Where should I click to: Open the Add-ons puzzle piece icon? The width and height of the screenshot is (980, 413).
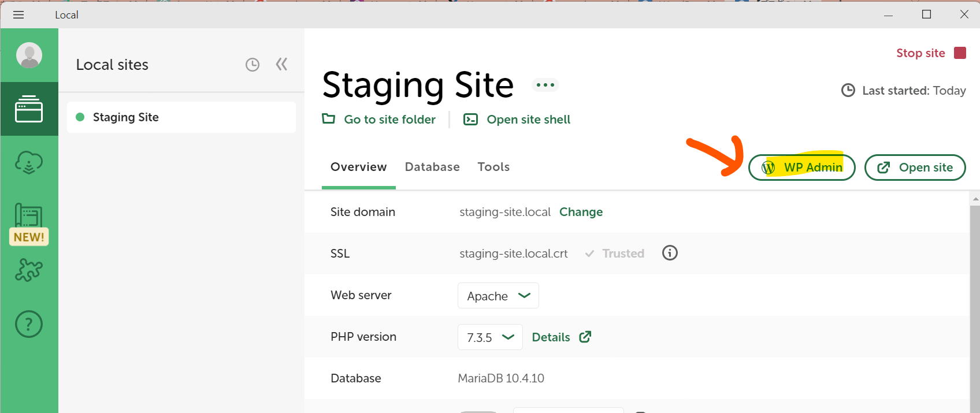pos(29,270)
